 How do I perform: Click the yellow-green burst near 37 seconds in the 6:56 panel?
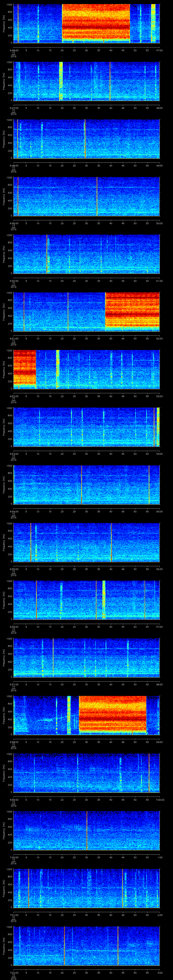point(104,600)
